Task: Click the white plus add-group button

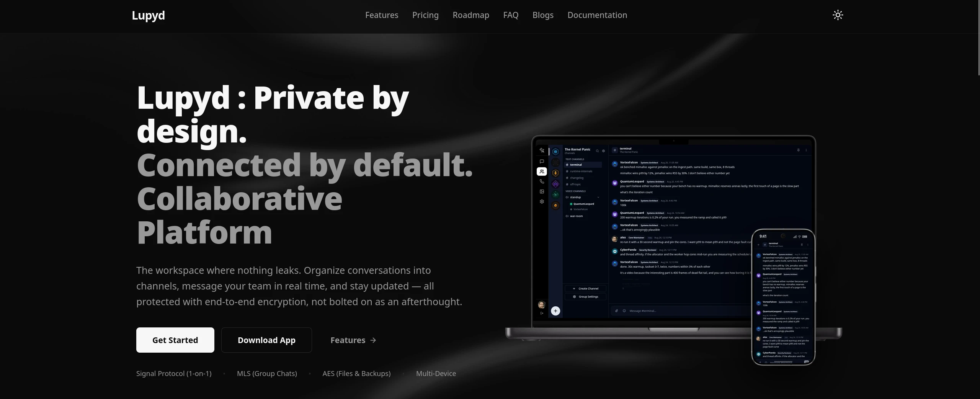Action: coord(555,311)
